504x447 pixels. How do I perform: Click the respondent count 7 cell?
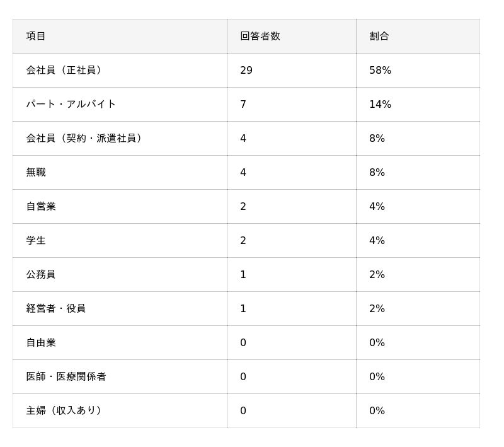click(243, 104)
